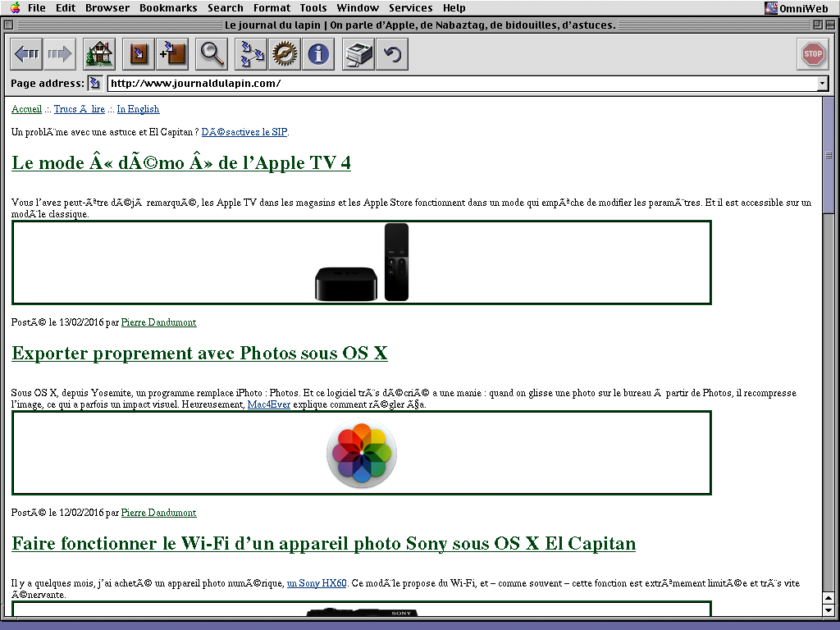This screenshot has width=840, height=630.
Task: Click the scrollbar down arrow
Action: [x=829, y=609]
